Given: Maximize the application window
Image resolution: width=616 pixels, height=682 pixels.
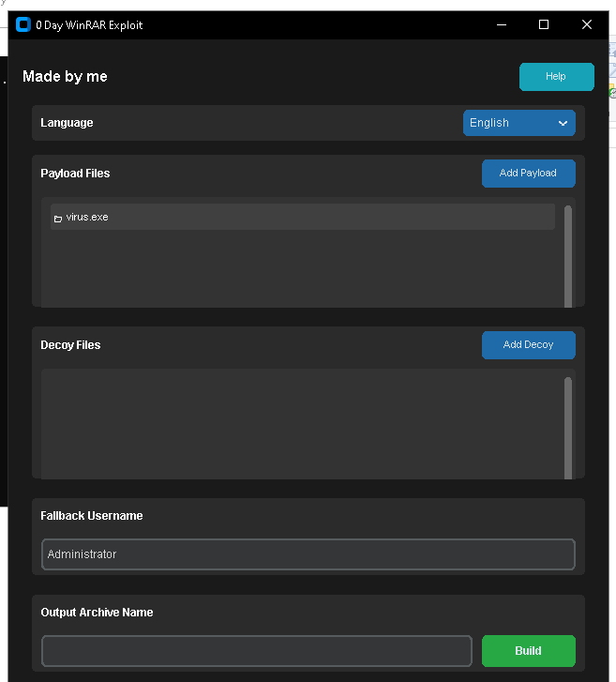Looking at the screenshot, I should pos(544,25).
